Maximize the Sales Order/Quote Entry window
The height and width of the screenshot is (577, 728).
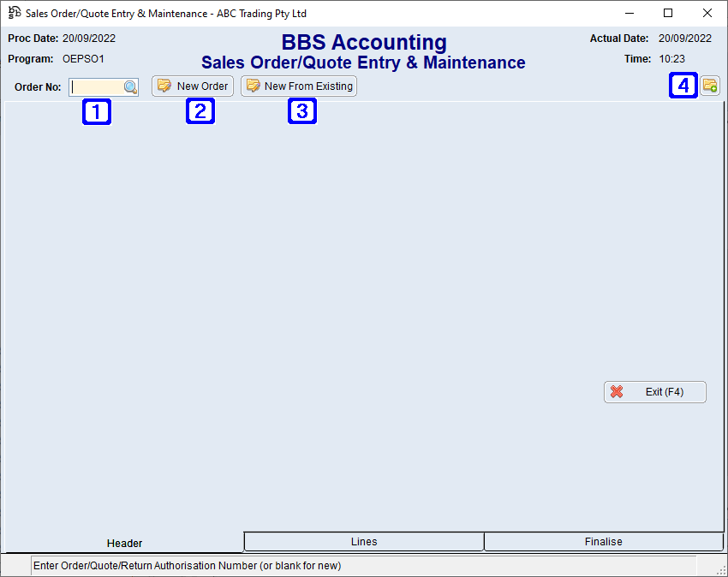(x=669, y=13)
